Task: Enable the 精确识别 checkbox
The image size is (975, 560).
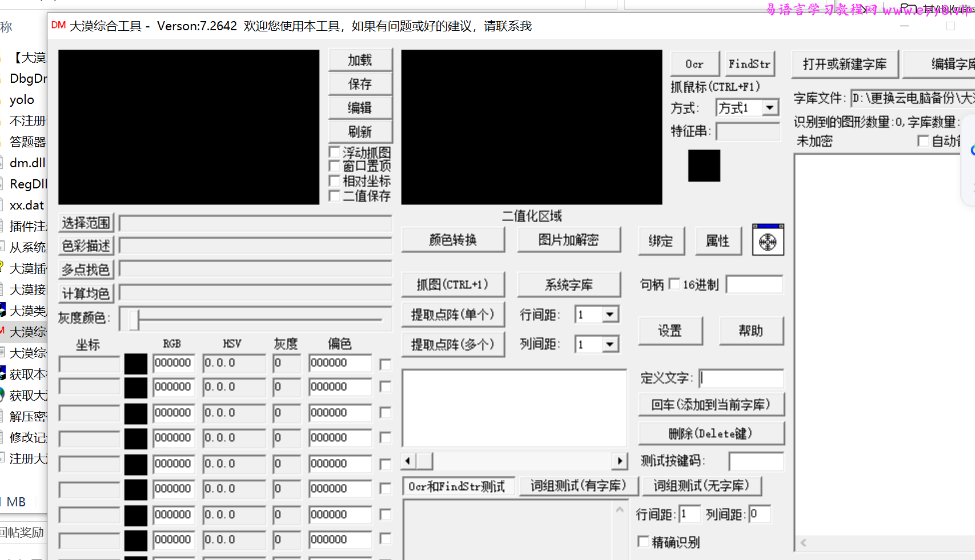Action: [643, 541]
